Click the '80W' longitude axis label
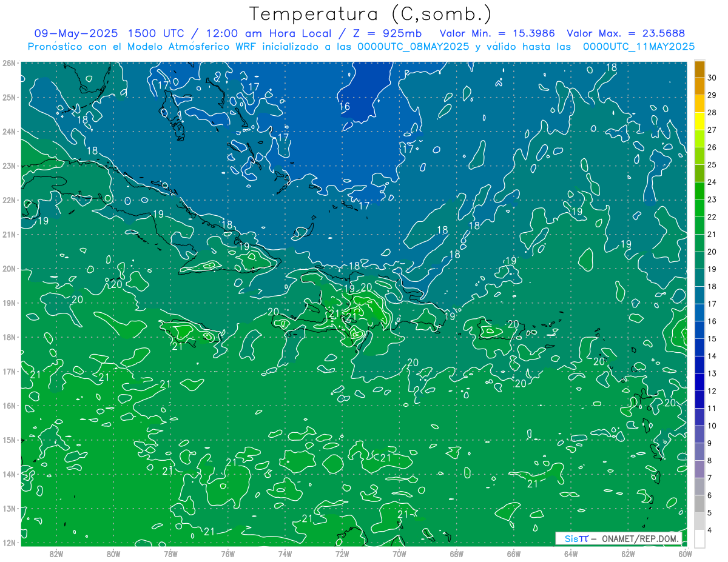 (x=113, y=553)
